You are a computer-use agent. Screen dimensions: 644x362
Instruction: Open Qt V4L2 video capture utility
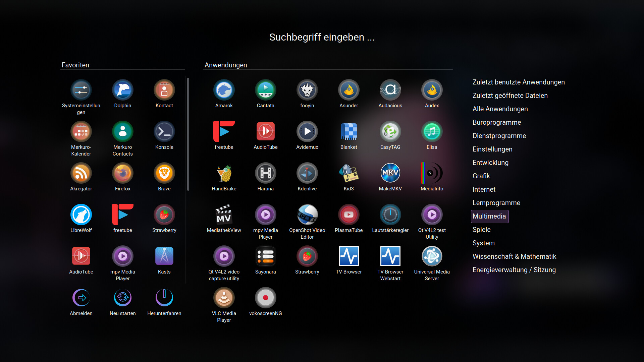click(224, 263)
